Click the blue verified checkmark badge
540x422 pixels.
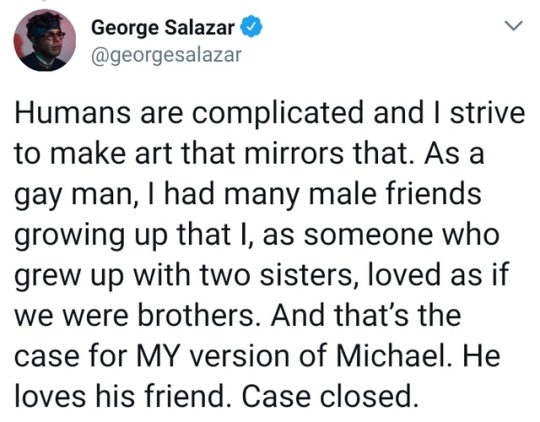coord(251,28)
